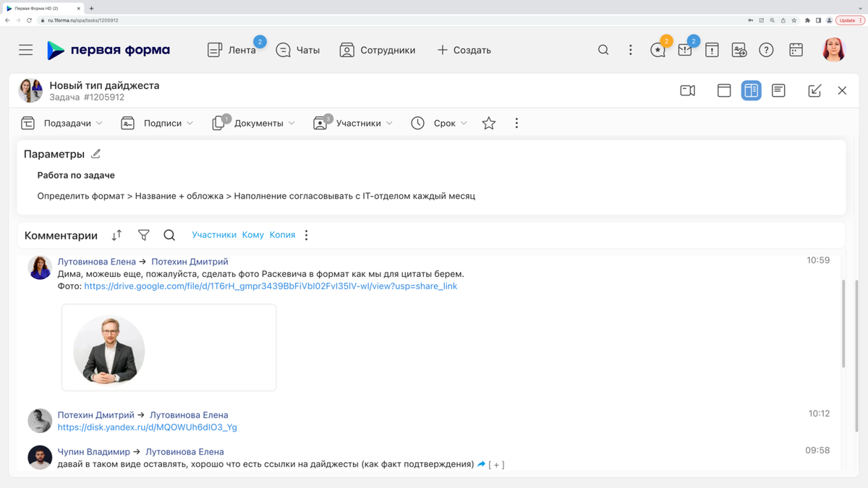Open the global search magnifier icon
Screen dimensions: 868x488
tap(603, 50)
